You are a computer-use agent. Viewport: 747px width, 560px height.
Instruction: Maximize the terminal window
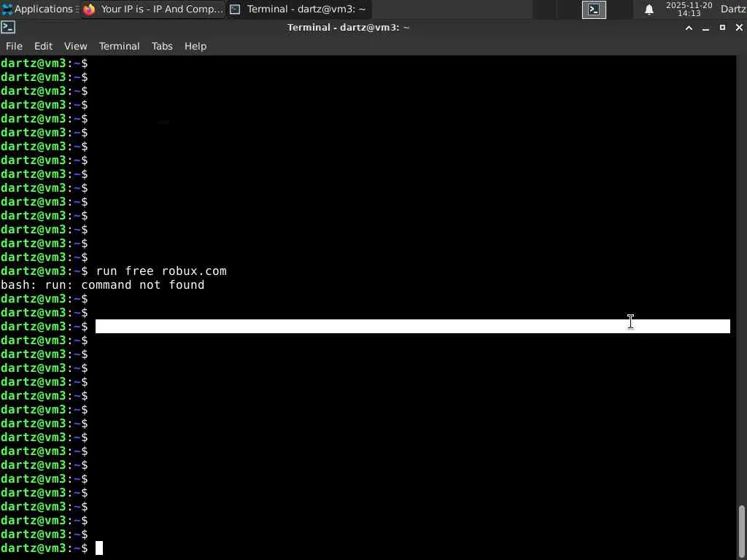tap(722, 28)
